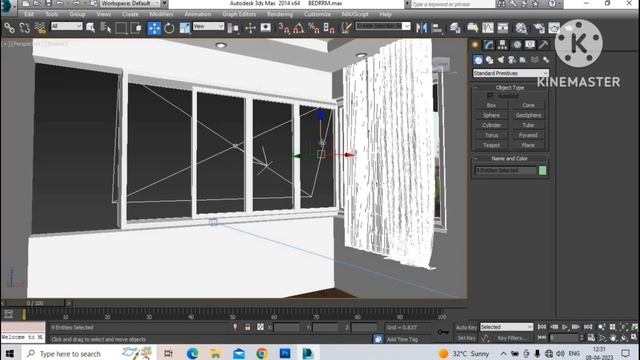Viewport: 640px width, 360px height.
Task: Open the Render Setup icon
Action: 539,28
